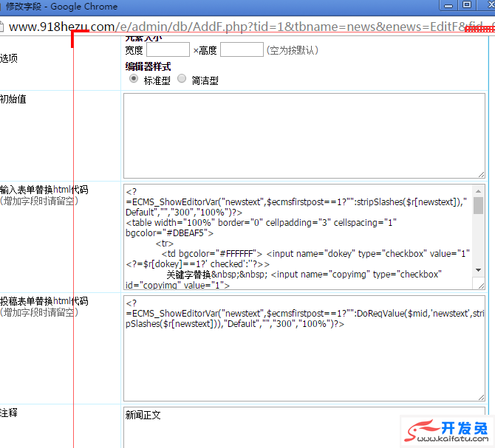Image resolution: width=495 pixels, height=448 pixels.
Task: Click into the 宽度 width input field
Action: 168,50
